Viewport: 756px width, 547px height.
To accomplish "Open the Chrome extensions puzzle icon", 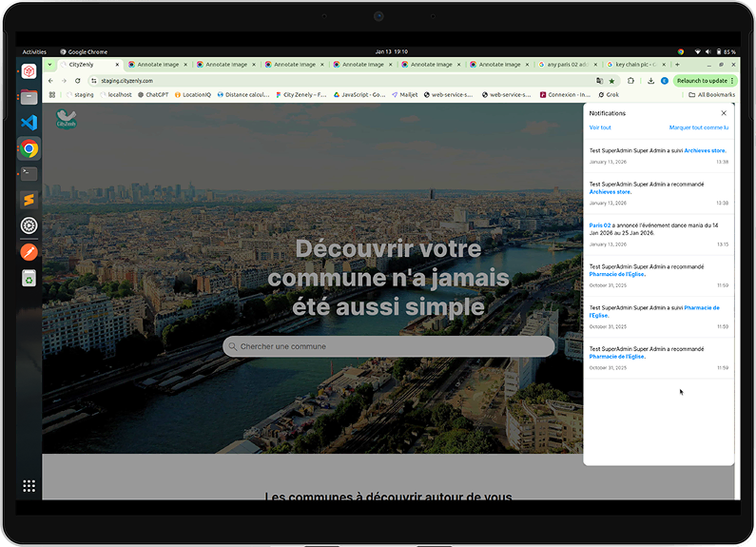I will pyautogui.click(x=630, y=81).
